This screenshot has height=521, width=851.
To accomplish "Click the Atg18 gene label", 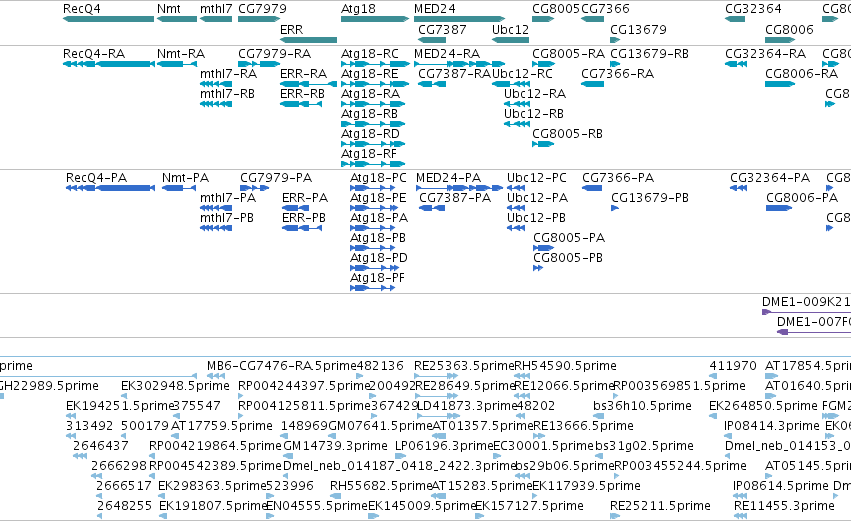I will coord(358,9).
